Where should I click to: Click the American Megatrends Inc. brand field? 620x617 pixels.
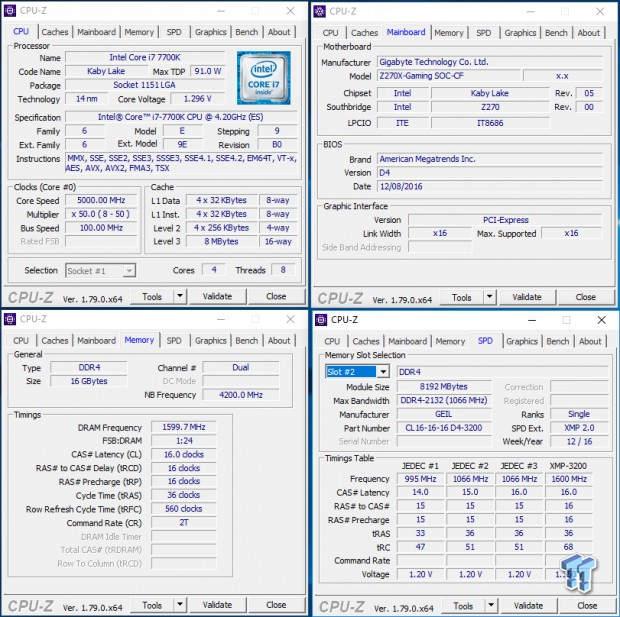[x=490, y=159]
